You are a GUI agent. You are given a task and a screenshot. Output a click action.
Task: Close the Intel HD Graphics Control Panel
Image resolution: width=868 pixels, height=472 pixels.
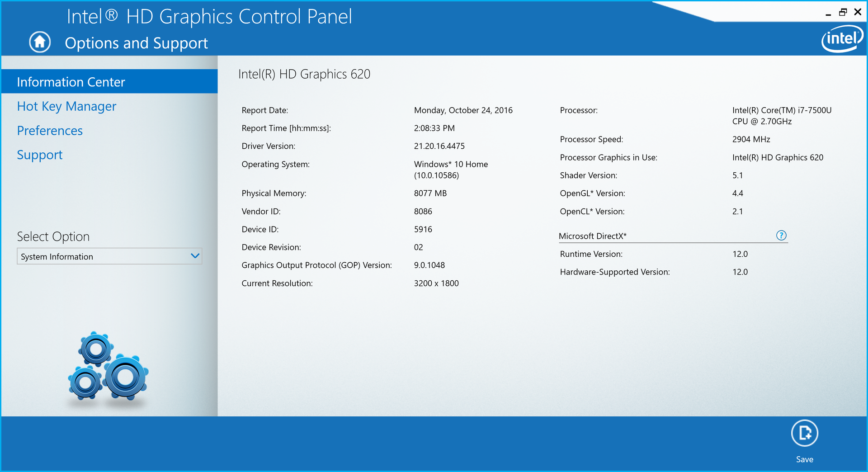point(858,12)
